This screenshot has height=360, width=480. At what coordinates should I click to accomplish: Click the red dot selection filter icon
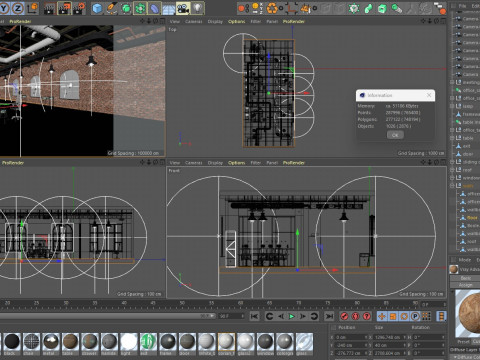tap(243, 8)
